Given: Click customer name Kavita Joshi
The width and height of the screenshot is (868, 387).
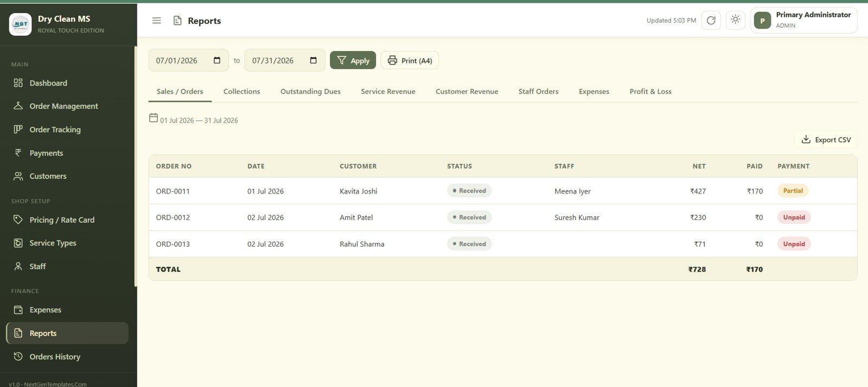Looking at the screenshot, I should tap(358, 191).
